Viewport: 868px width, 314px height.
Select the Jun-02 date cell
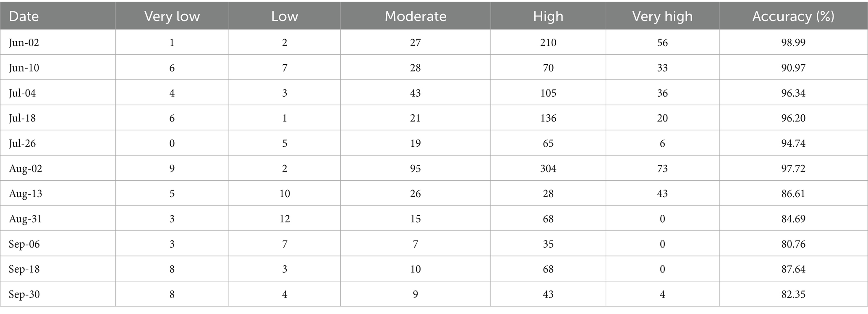pyautogui.click(x=24, y=42)
